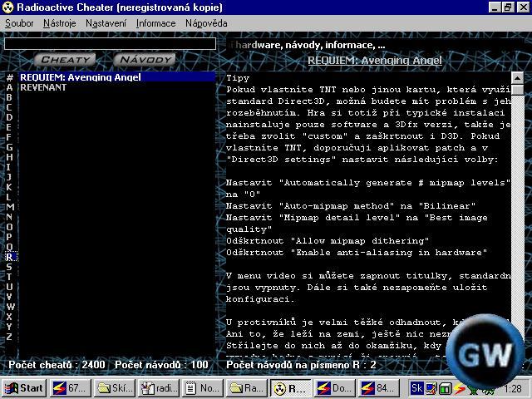Select letter E in the index

point(9,127)
